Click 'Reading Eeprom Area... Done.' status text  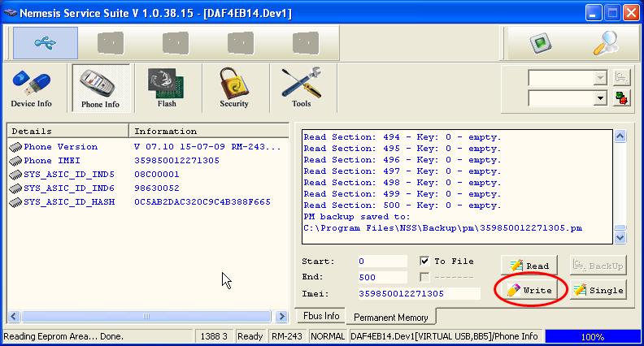pyautogui.click(x=63, y=336)
